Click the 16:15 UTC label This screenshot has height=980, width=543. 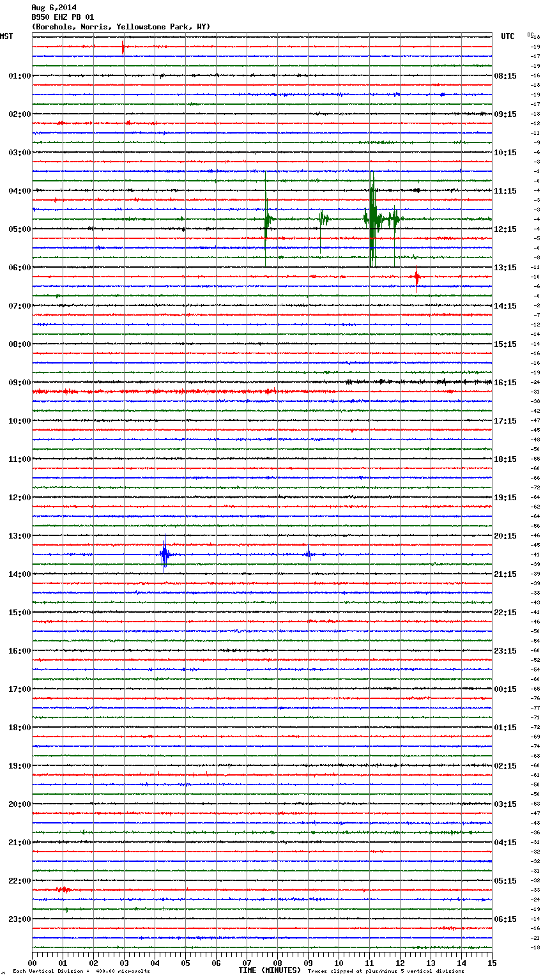[x=505, y=383]
